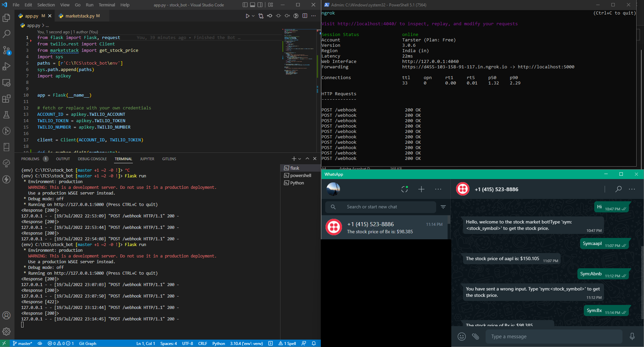
Task: Open Customize Layout icon
Action: 271,5
